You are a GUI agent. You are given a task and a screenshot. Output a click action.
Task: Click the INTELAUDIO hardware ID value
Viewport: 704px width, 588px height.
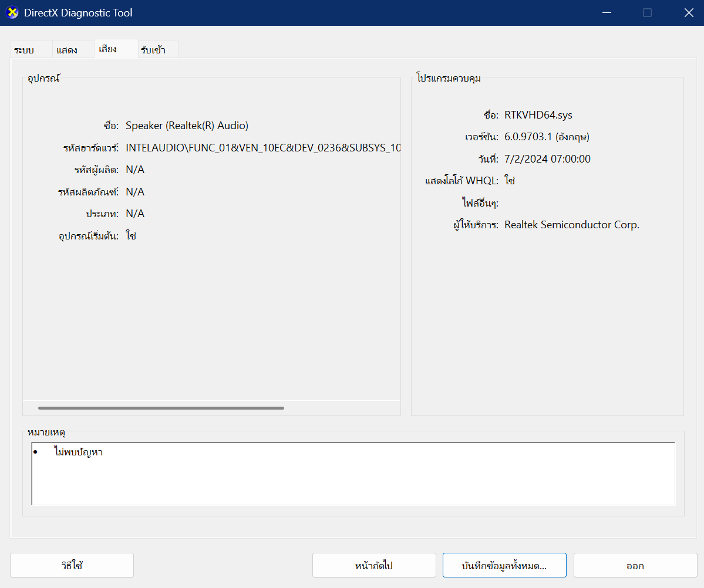(x=262, y=148)
